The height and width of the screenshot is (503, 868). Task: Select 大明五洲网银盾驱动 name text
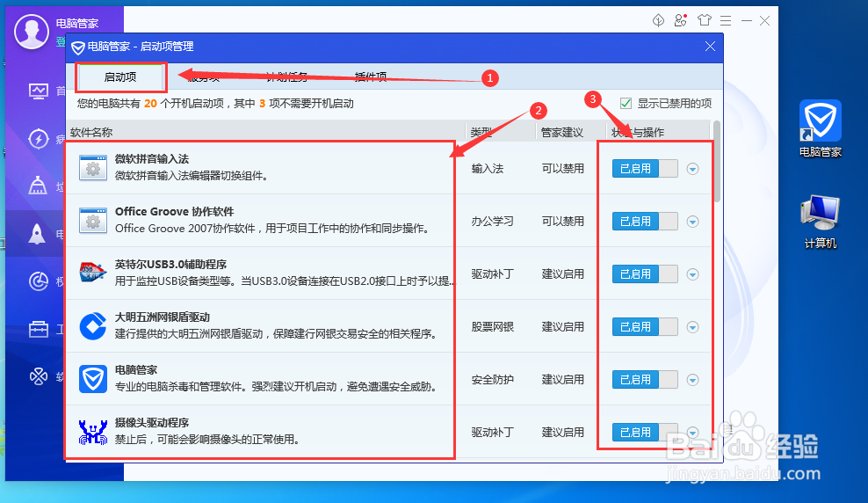(x=163, y=317)
